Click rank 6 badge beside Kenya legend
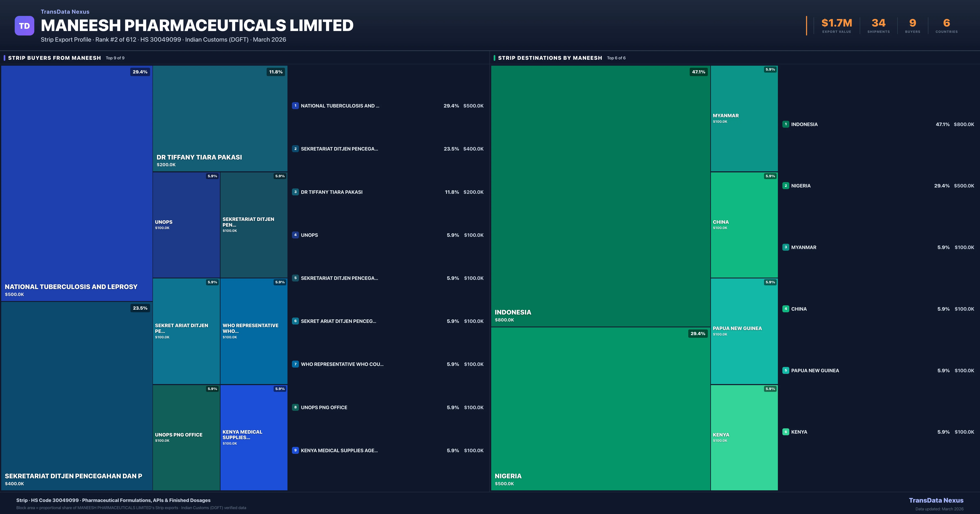 (786, 432)
